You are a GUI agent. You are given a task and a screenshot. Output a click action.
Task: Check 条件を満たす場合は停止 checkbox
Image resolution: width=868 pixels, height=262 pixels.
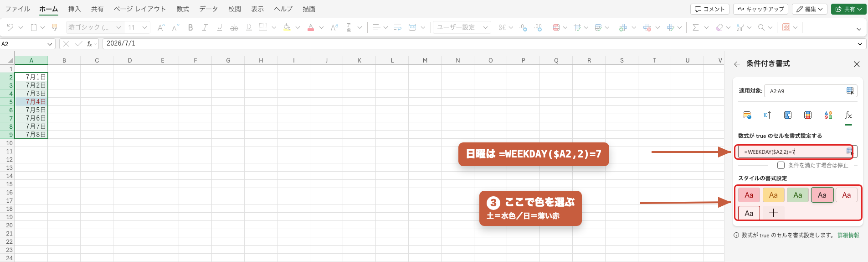click(x=781, y=165)
